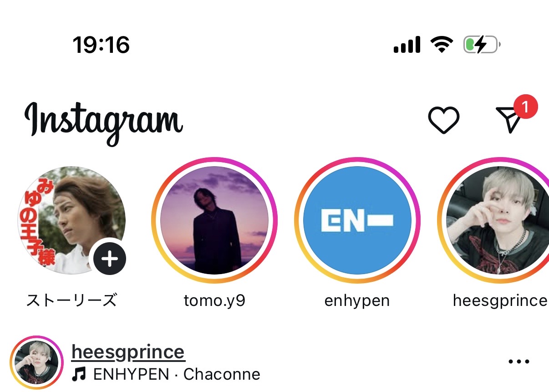Open the notifications heart icon
549x392 pixels.
443,120
